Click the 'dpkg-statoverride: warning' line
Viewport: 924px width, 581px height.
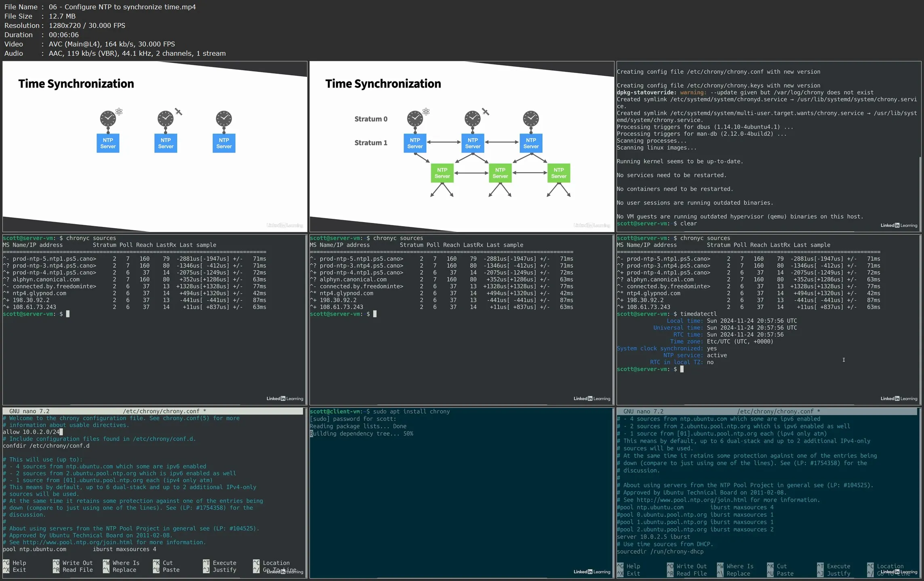pos(745,92)
